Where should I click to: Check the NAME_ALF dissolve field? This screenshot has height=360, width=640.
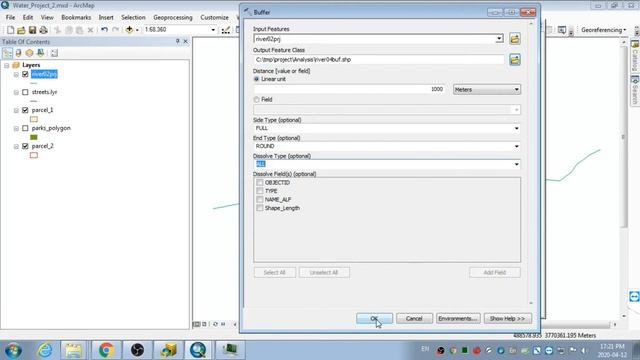260,200
